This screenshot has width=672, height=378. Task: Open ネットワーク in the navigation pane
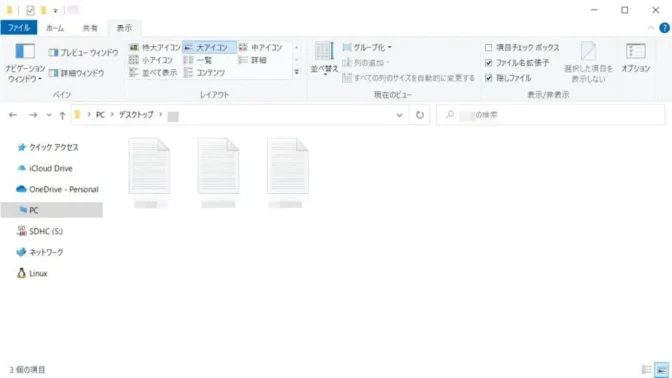point(40,252)
